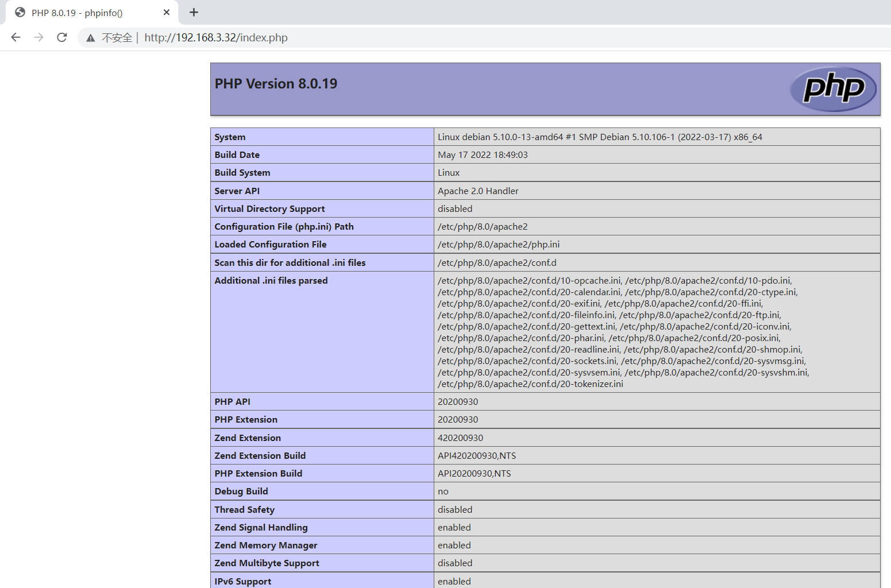Click the Zend Extension Build label
The width and height of the screenshot is (891, 588).
tap(260, 456)
